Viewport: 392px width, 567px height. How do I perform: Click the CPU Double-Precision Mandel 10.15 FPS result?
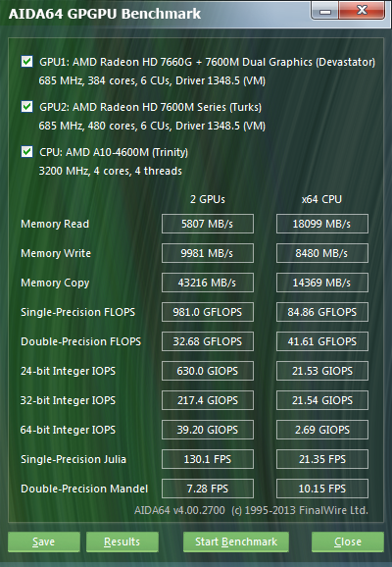pyautogui.click(x=322, y=489)
